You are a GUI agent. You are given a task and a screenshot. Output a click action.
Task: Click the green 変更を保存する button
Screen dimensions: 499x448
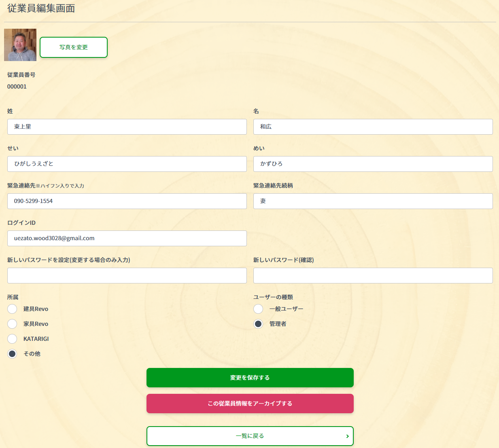pos(250,378)
